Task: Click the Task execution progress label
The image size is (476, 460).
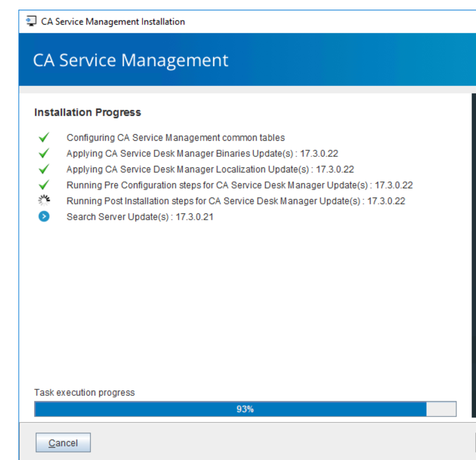Action: pos(84,392)
